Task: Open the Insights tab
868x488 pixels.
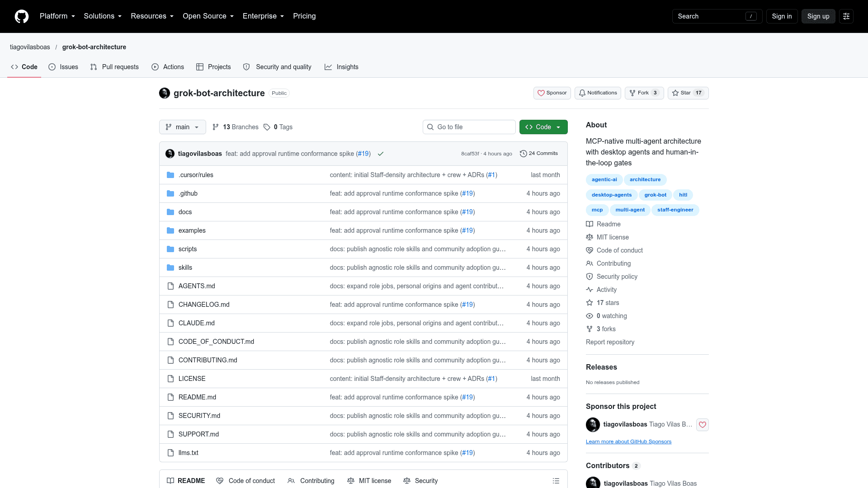Action: (341, 67)
